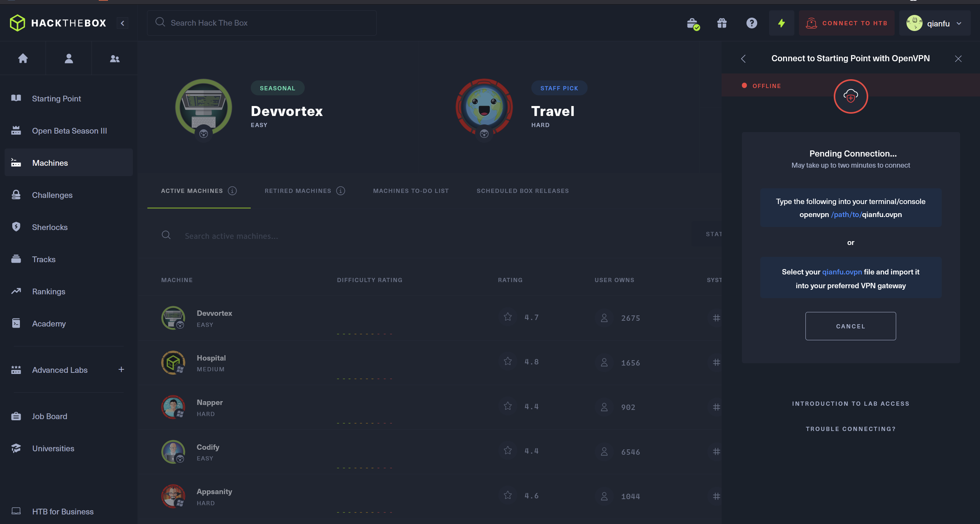Screen dimensions: 980x524
Task: Switch to the Retired Machines tab
Action: (298, 191)
